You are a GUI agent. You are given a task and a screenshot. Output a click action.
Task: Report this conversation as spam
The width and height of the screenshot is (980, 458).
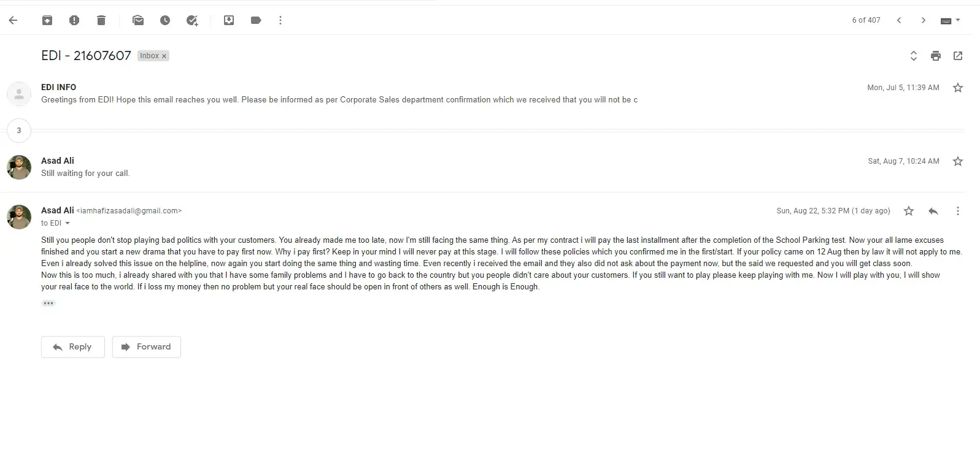(74, 20)
